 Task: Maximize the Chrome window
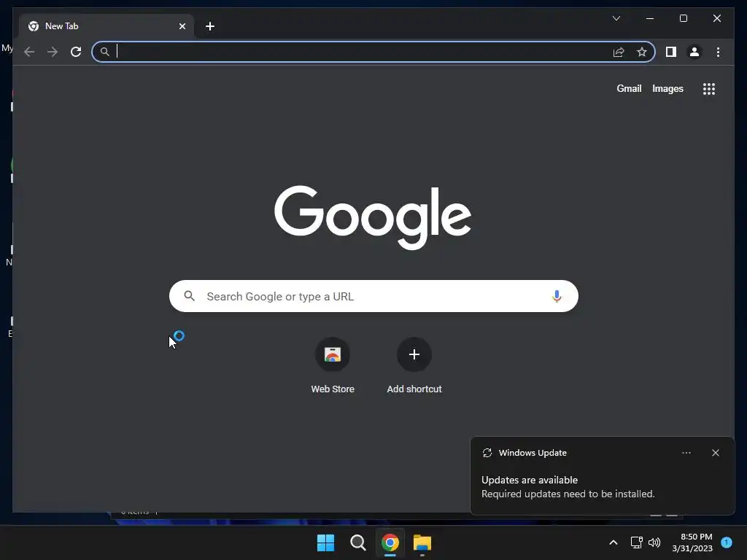pyautogui.click(x=683, y=18)
